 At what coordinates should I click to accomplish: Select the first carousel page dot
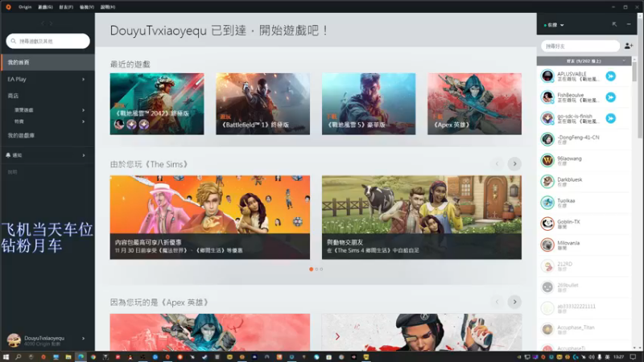click(x=311, y=269)
